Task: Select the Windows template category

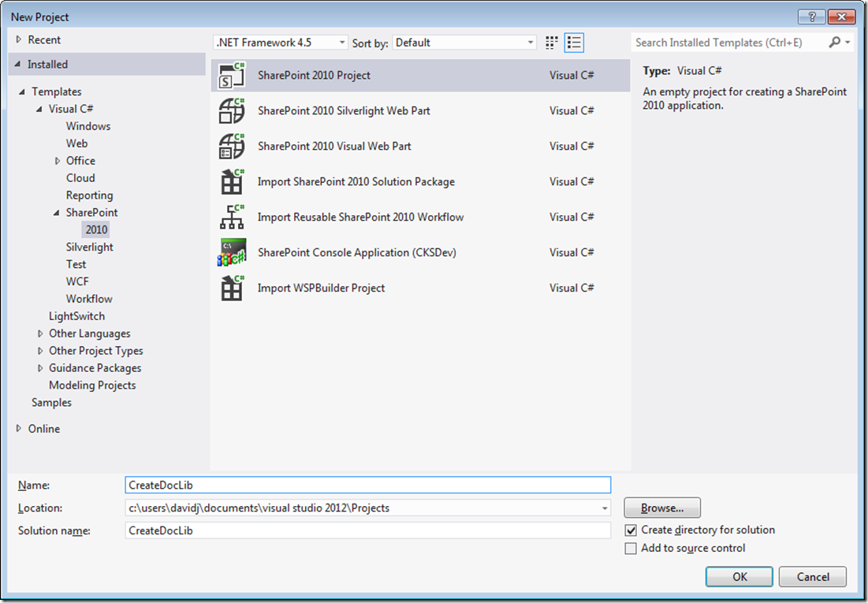Action: pyautogui.click(x=88, y=126)
